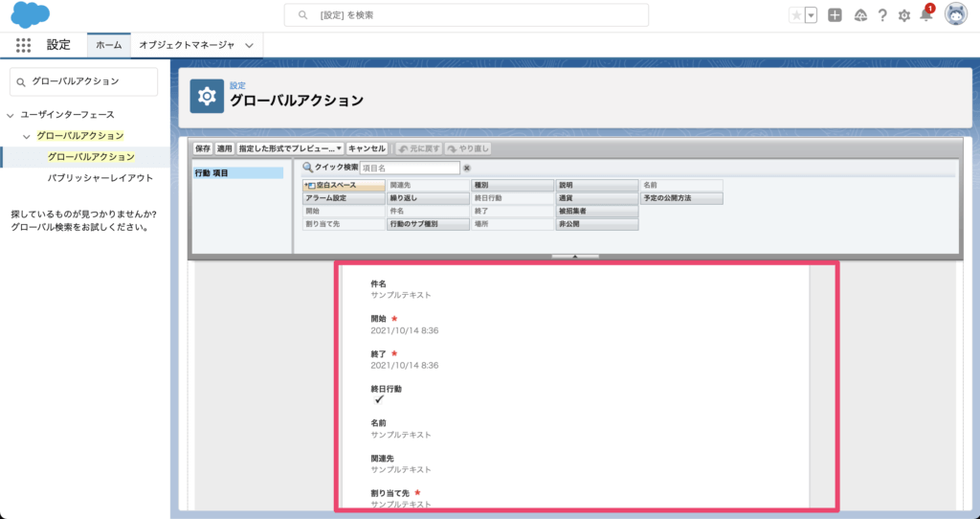Select the 予定の公開方法 palette field
Viewport: 980px width, 519px height.
(x=681, y=198)
